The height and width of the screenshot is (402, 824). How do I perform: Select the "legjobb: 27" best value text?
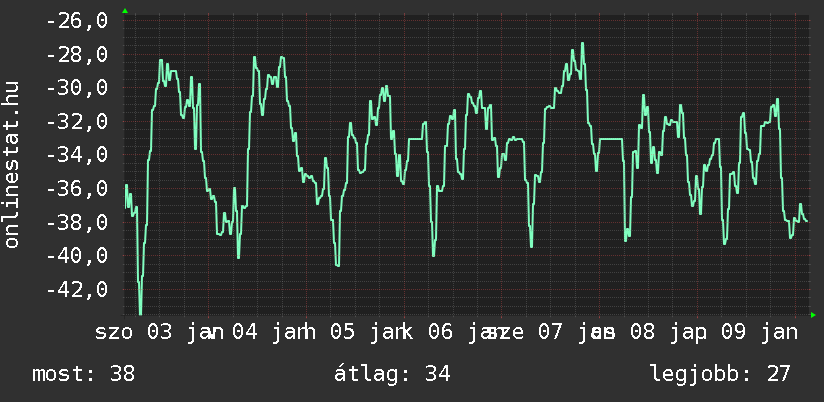(x=720, y=374)
